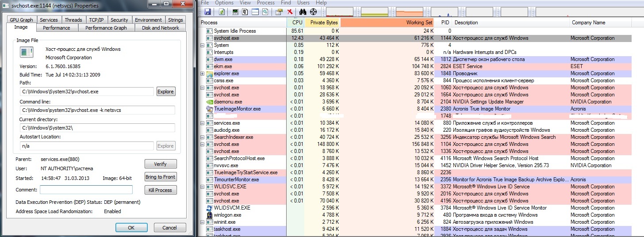Collapse the SearchIndexer.exe tree node
This screenshot has width=644, height=237.
pos(203,137)
